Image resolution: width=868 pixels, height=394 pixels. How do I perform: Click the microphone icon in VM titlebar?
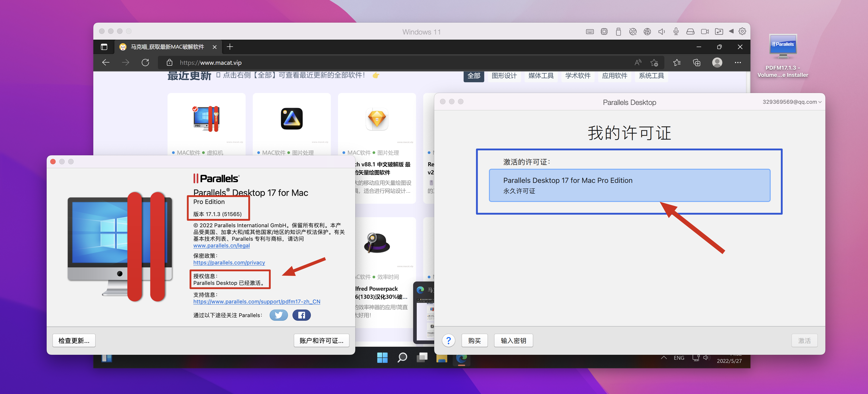click(676, 32)
